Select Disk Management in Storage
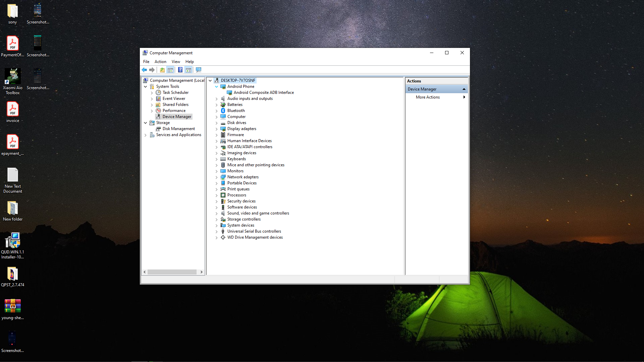This screenshot has width=644, height=362. [178, 129]
